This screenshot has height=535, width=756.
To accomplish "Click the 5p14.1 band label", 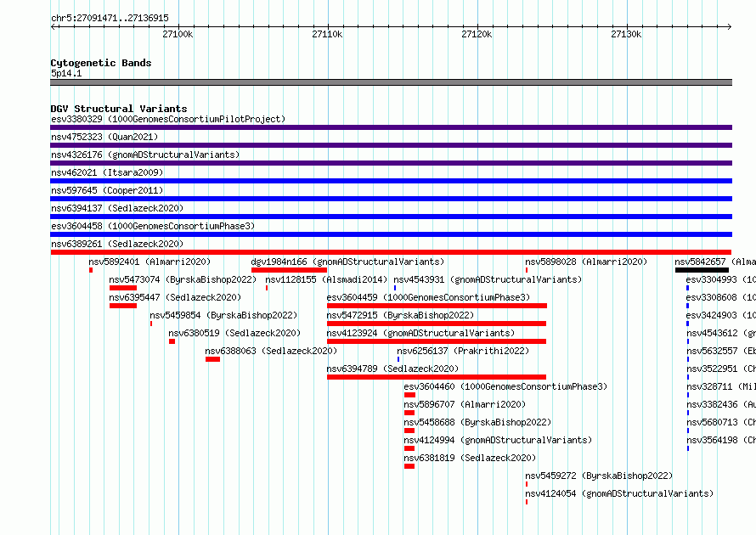I will click(66, 73).
